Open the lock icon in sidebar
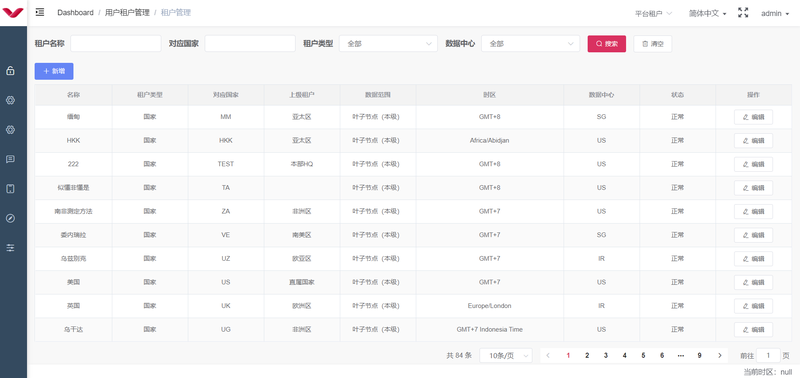This screenshot has height=378, width=800. (x=10, y=71)
